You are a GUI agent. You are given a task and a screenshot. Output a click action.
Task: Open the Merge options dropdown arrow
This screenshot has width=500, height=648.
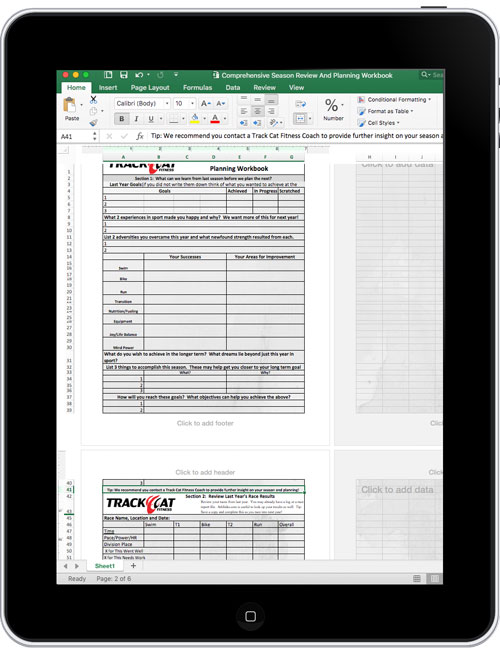click(310, 119)
